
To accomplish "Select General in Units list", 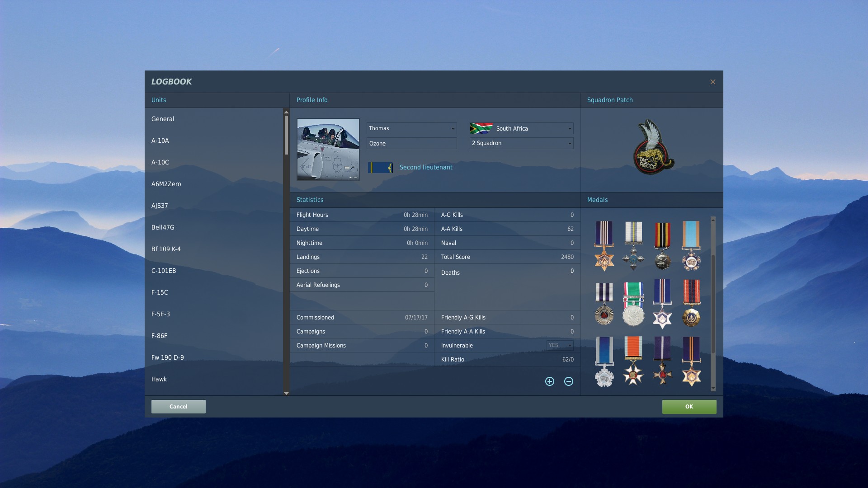I will (x=163, y=119).
